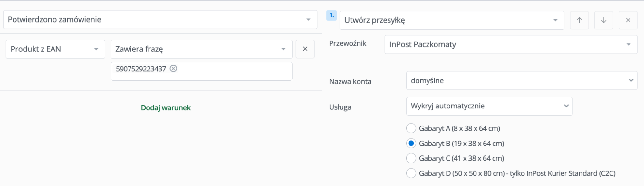The width and height of the screenshot is (644, 186).
Task: Delete the Produkt z EAN condition
Action: coord(305,49)
